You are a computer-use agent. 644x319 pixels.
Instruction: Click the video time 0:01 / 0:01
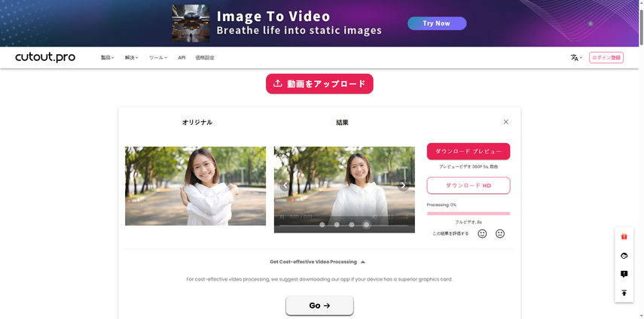click(x=301, y=217)
